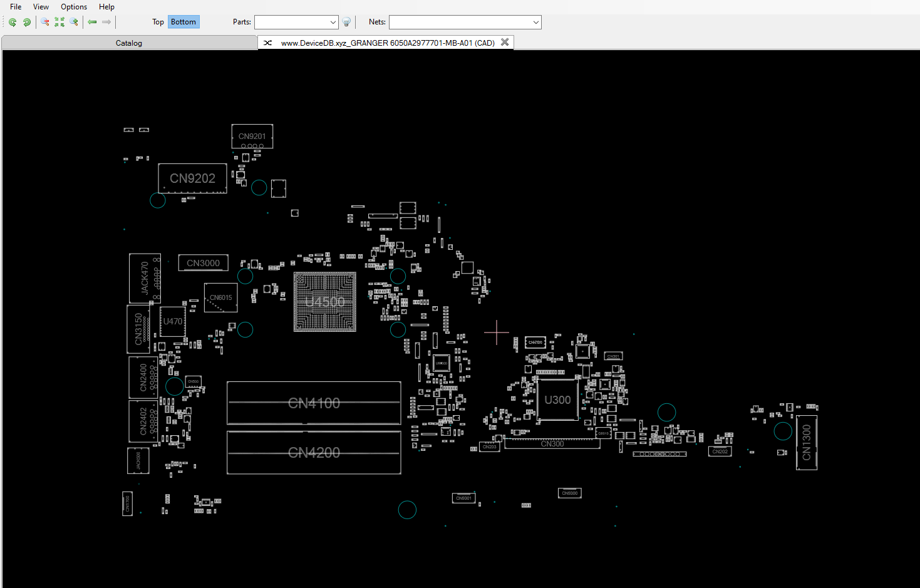Screen dimensions: 920x588
Task: Switch to the Catalog tab
Action: click(129, 43)
